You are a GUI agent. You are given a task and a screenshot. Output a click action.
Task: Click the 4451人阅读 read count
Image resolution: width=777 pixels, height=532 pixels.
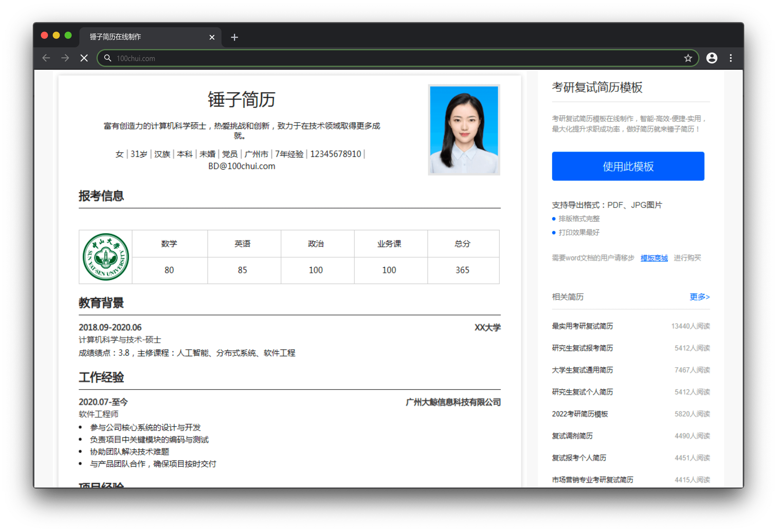(692, 458)
